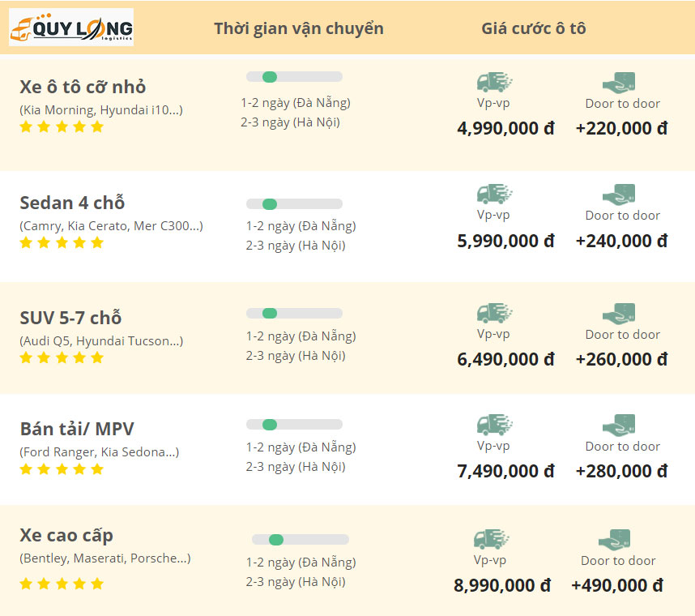This screenshot has height=616, width=695.
Task: Click the 8,990,000 đ price for Xe cao cấp
Action: [x=501, y=585]
